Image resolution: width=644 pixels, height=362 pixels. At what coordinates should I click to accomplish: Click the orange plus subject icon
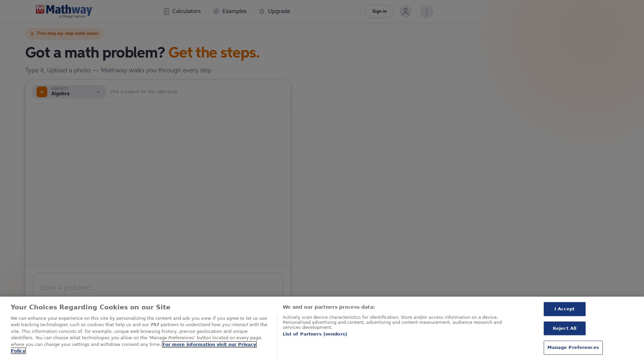pyautogui.click(x=42, y=92)
